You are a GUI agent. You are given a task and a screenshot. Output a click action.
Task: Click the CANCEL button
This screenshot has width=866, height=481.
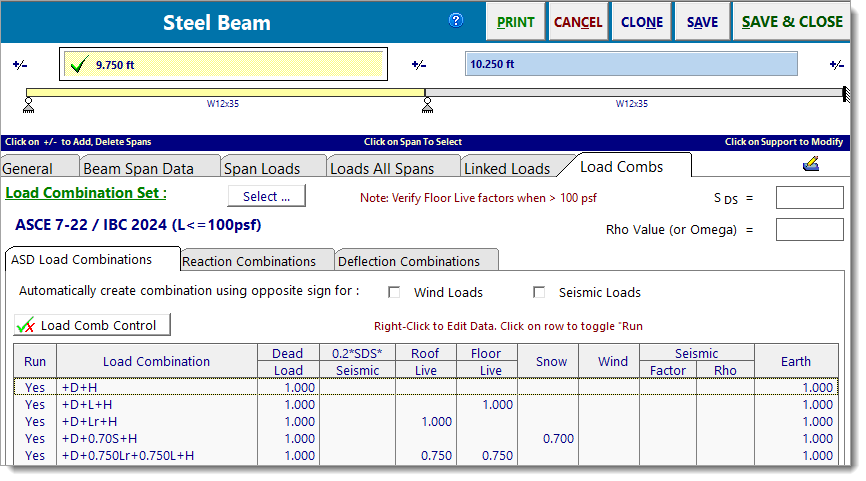pyautogui.click(x=578, y=22)
